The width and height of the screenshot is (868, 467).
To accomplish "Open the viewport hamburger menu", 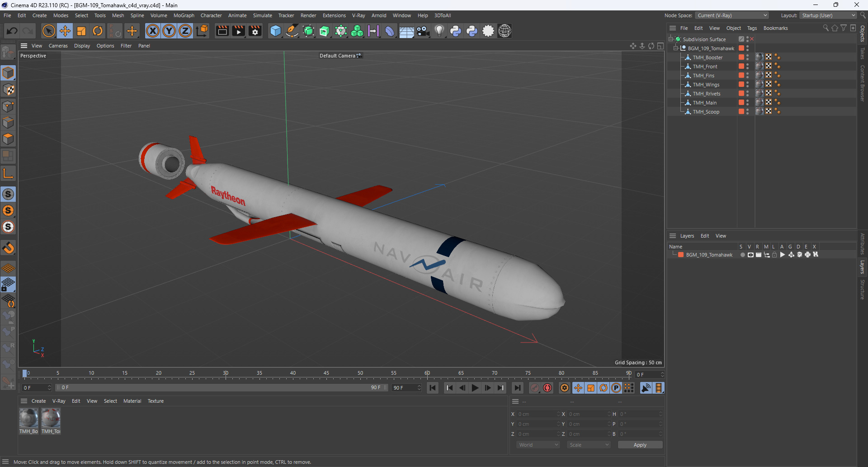I will [x=24, y=46].
